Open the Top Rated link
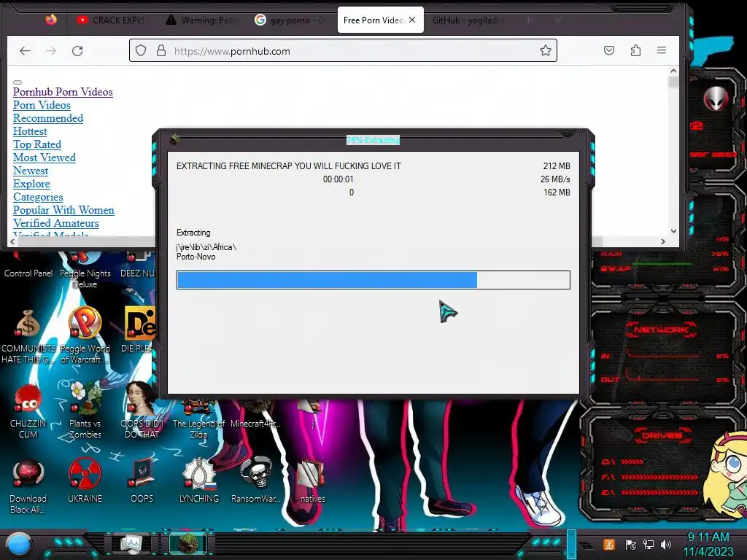The image size is (747, 560). point(37,144)
